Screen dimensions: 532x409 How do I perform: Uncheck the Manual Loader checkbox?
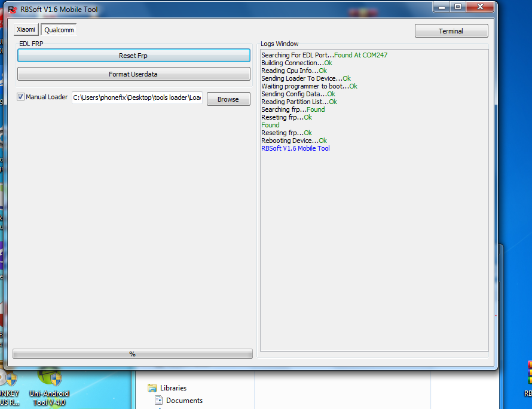click(21, 97)
